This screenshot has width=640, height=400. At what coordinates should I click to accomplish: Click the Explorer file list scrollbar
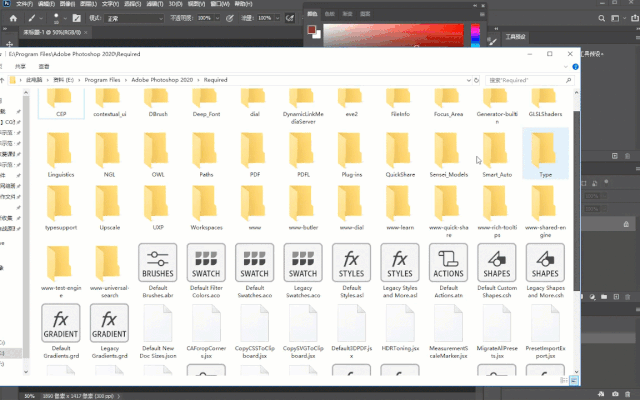(x=576, y=201)
